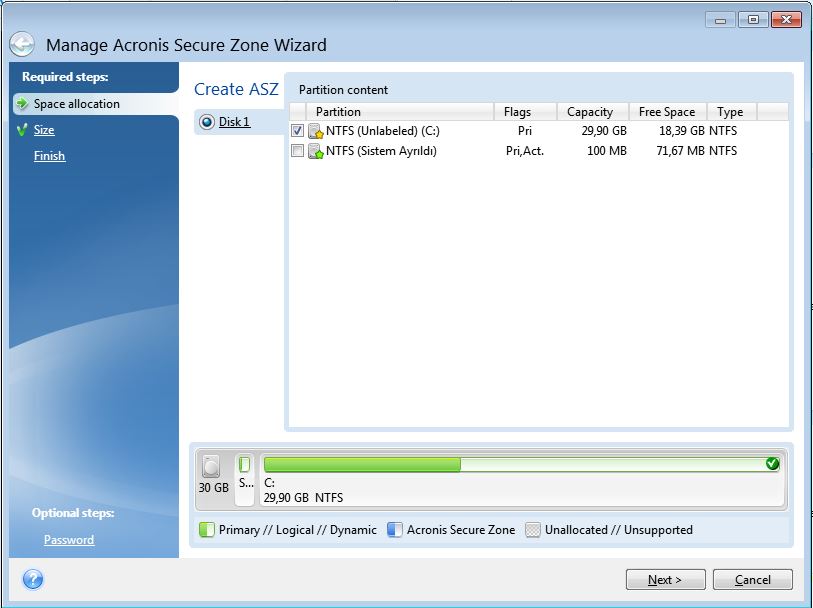Check the NTFS (Sistem Ayrıldı) checkbox
The image size is (813, 608).
tap(297, 151)
